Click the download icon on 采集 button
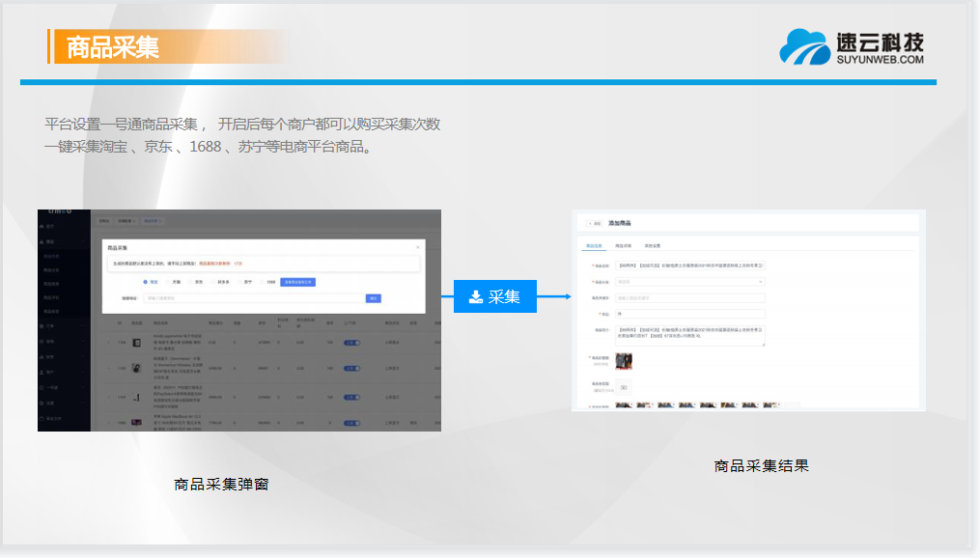The height and width of the screenshot is (558, 980). click(x=475, y=296)
